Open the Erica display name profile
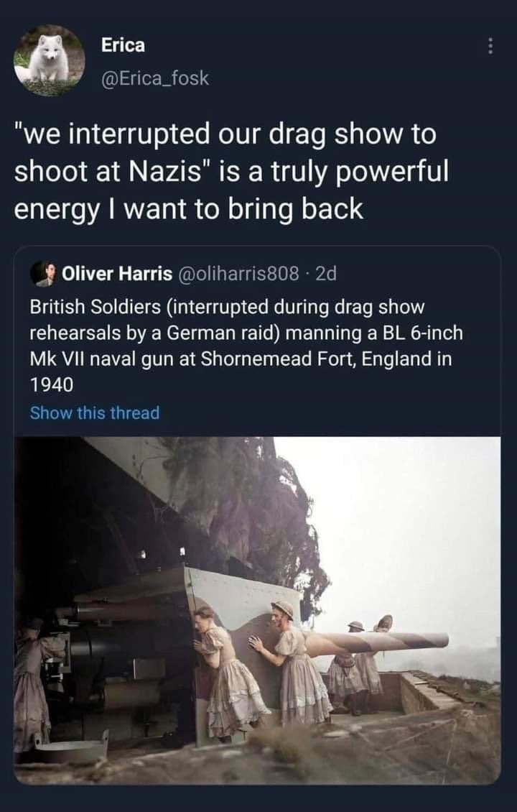 [x=123, y=45]
